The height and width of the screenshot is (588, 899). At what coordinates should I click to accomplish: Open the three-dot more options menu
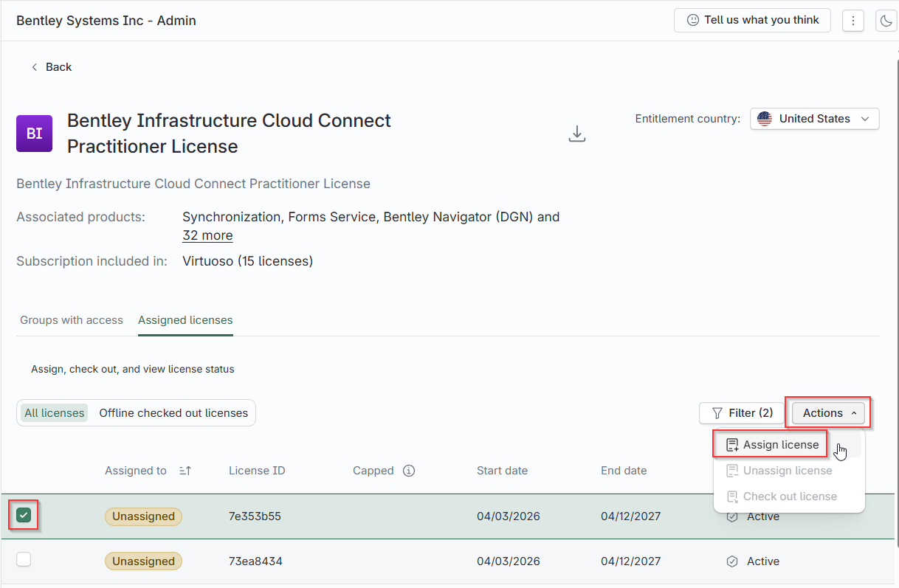852,21
